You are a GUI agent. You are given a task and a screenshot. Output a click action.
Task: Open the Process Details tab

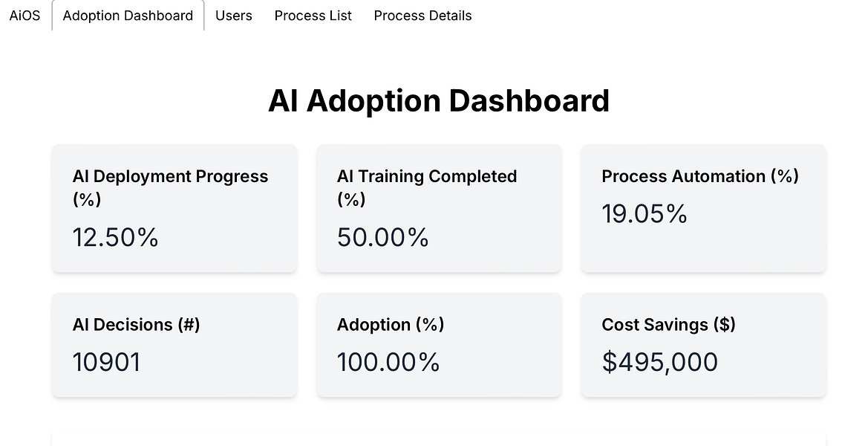point(422,16)
